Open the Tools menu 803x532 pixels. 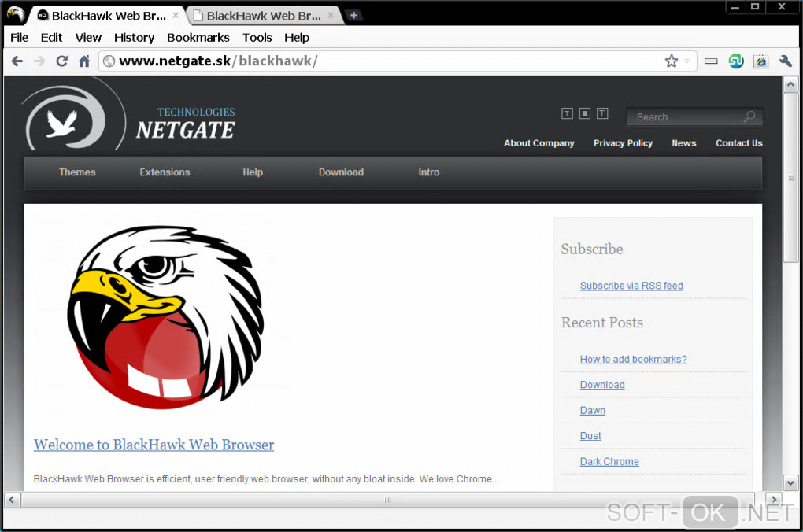pos(257,38)
